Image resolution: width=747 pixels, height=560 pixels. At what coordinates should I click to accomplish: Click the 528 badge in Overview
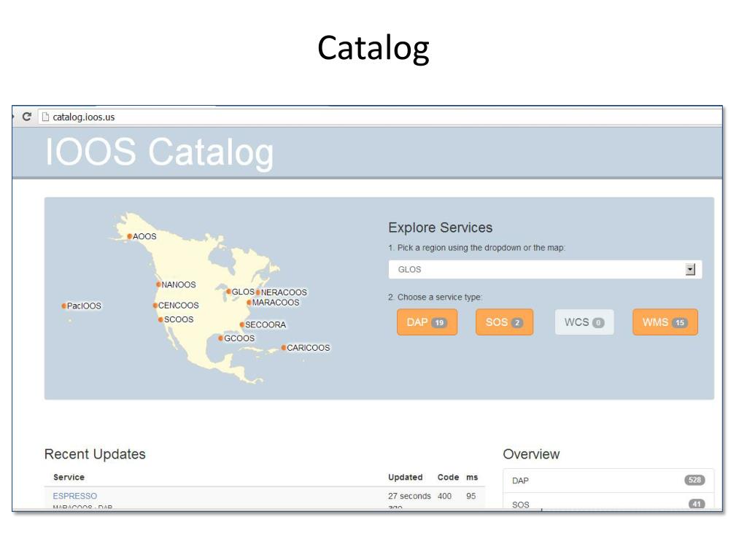pos(694,480)
